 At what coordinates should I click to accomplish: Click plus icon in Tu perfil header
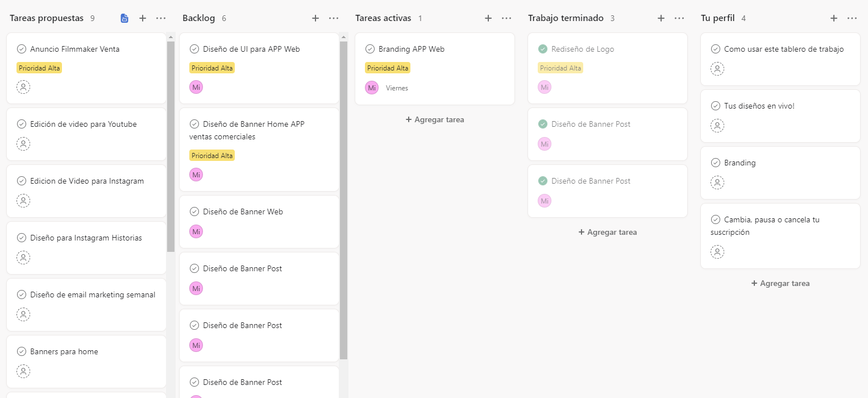point(834,18)
